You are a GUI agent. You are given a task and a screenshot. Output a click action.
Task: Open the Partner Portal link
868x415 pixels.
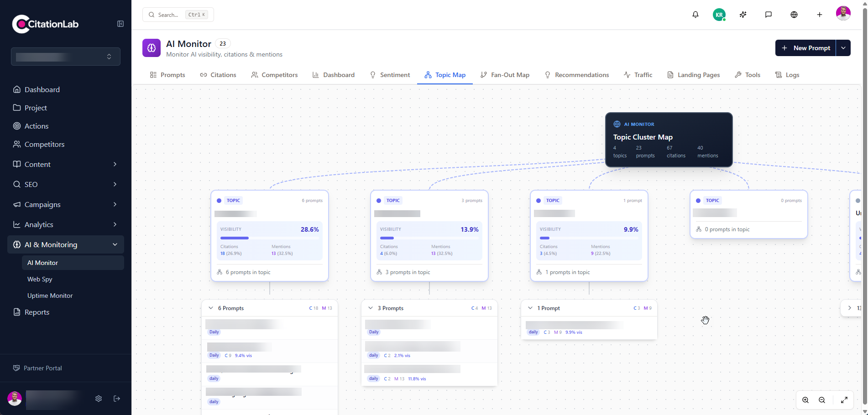[42, 368]
